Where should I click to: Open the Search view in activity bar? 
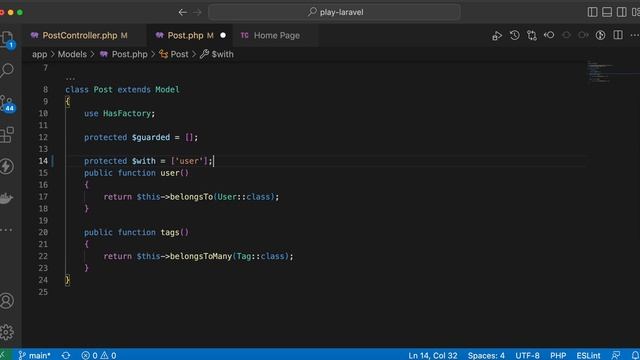coord(7,70)
